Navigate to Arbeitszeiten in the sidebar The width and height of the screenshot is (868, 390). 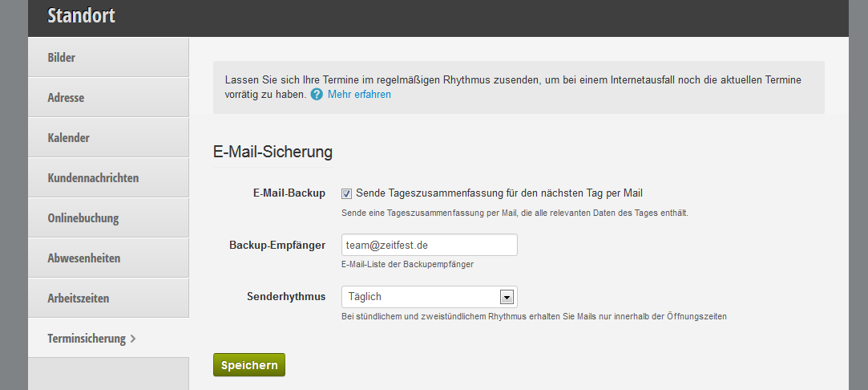(x=108, y=299)
